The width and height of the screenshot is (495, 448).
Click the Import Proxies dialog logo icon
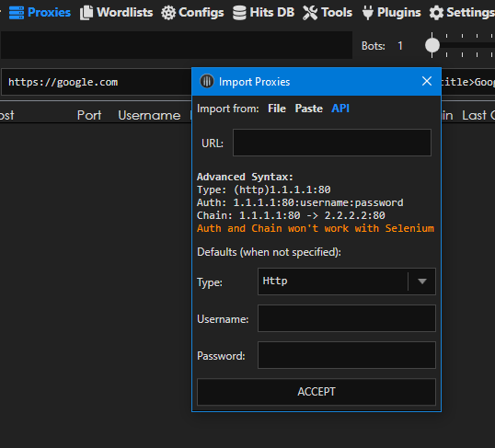[x=207, y=82]
